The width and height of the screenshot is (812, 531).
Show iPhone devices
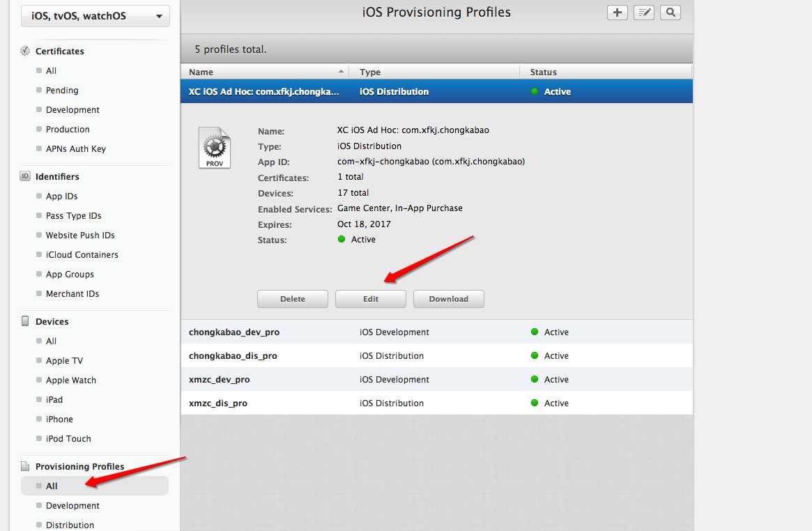coord(59,420)
